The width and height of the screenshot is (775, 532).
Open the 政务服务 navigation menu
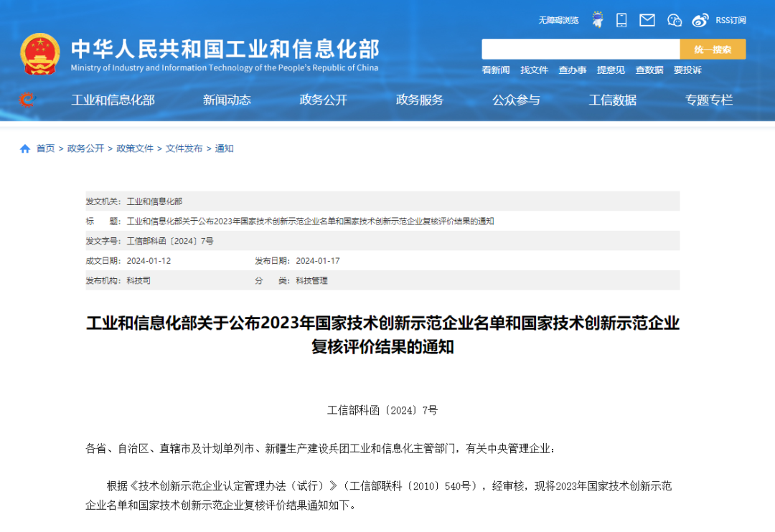click(x=421, y=100)
